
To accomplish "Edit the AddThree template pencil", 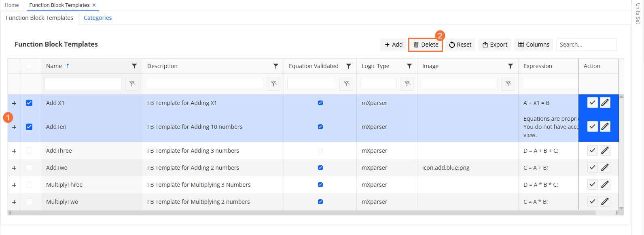I will coord(605,150).
